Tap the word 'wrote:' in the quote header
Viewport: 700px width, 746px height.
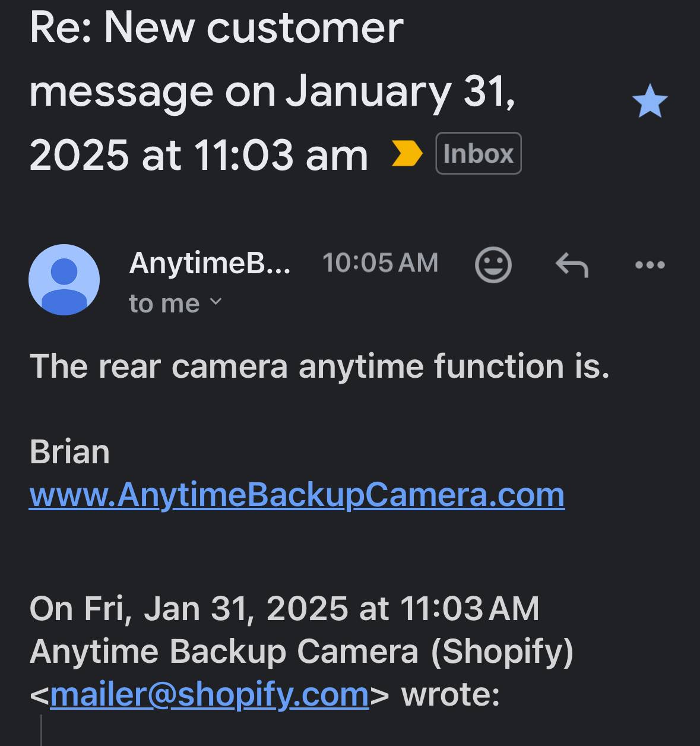tap(451, 694)
